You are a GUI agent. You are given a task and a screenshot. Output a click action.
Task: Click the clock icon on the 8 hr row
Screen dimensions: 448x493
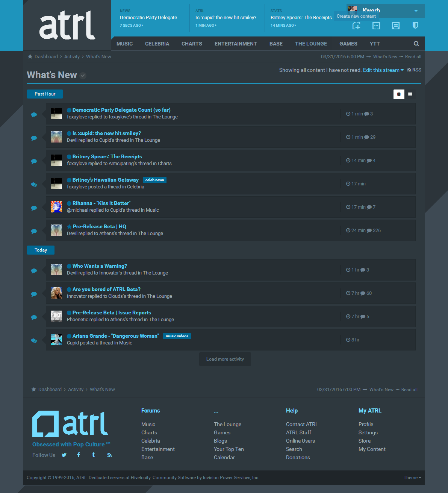click(x=348, y=340)
